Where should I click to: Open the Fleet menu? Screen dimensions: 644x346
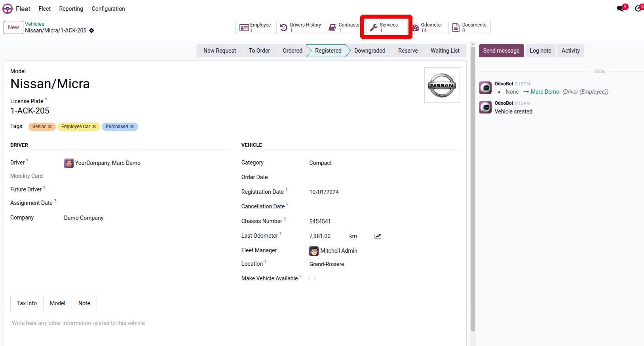[x=45, y=9]
